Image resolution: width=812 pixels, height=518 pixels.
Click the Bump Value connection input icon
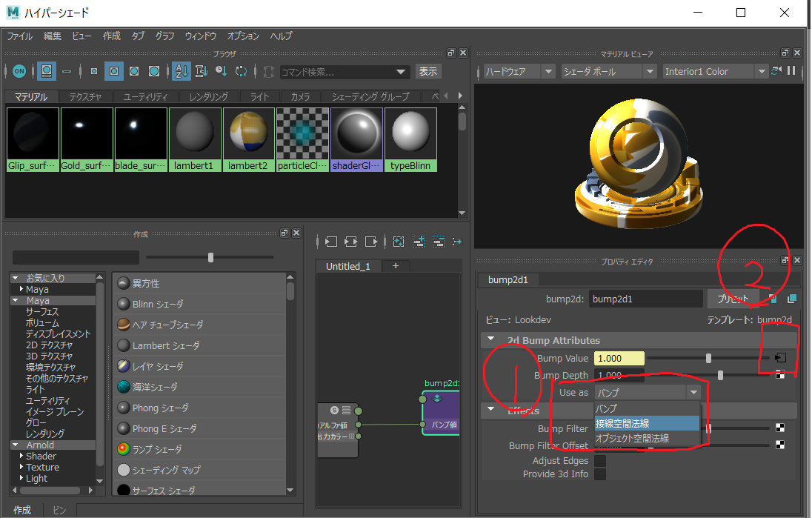pyautogui.click(x=780, y=358)
